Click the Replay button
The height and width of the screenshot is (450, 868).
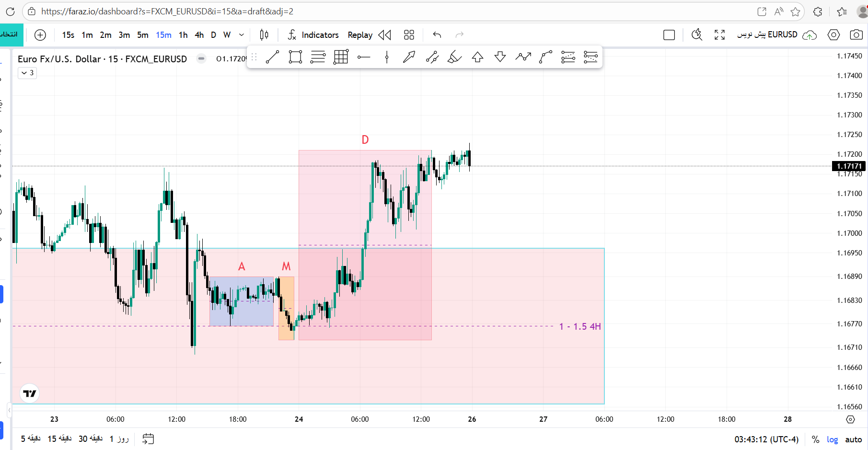tap(360, 35)
